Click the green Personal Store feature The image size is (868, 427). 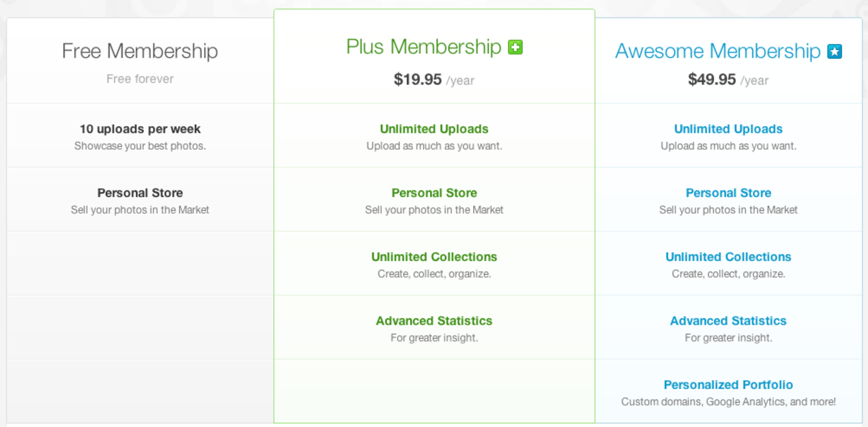(434, 193)
